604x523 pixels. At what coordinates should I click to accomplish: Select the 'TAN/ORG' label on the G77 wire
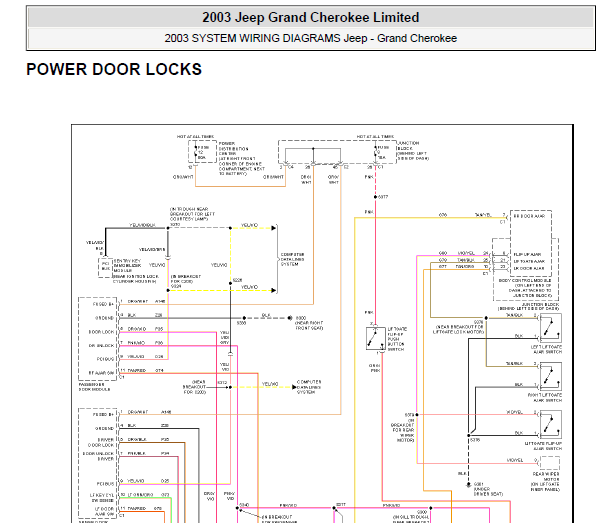tap(465, 267)
